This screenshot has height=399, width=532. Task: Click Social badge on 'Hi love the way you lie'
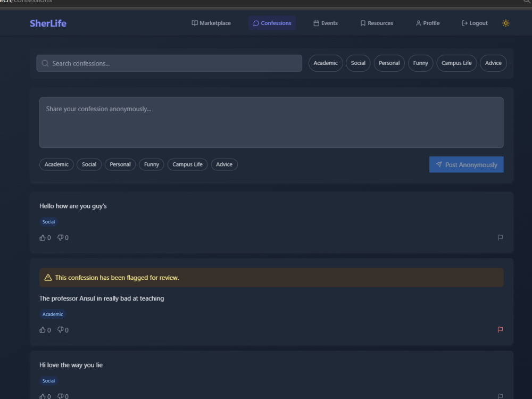[x=48, y=381]
